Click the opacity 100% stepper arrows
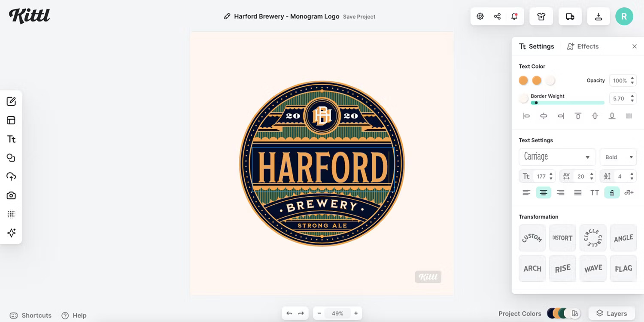This screenshot has width=644, height=322. 632,80
